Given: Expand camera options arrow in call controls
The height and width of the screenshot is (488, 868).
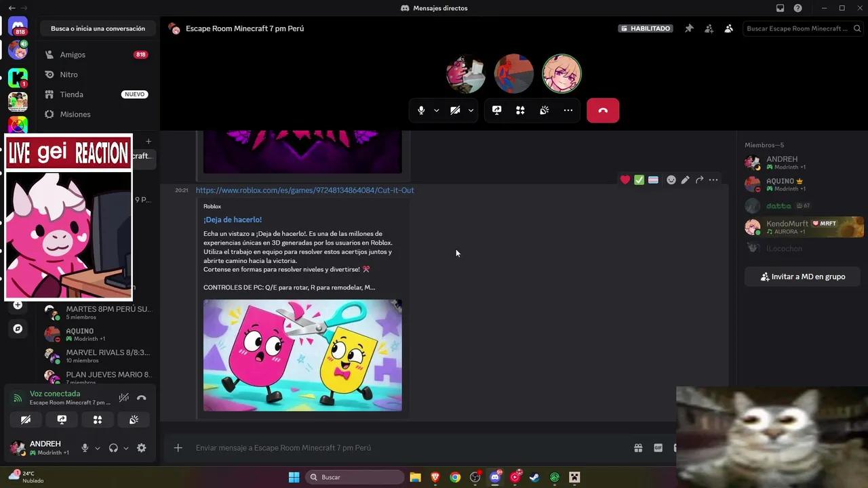Looking at the screenshot, I should pyautogui.click(x=471, y=110).
